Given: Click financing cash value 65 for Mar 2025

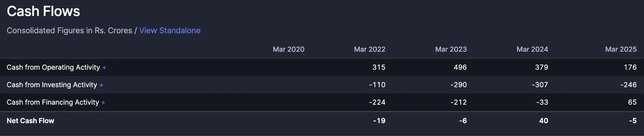Looking at the screenshot, I should [632, 102].
